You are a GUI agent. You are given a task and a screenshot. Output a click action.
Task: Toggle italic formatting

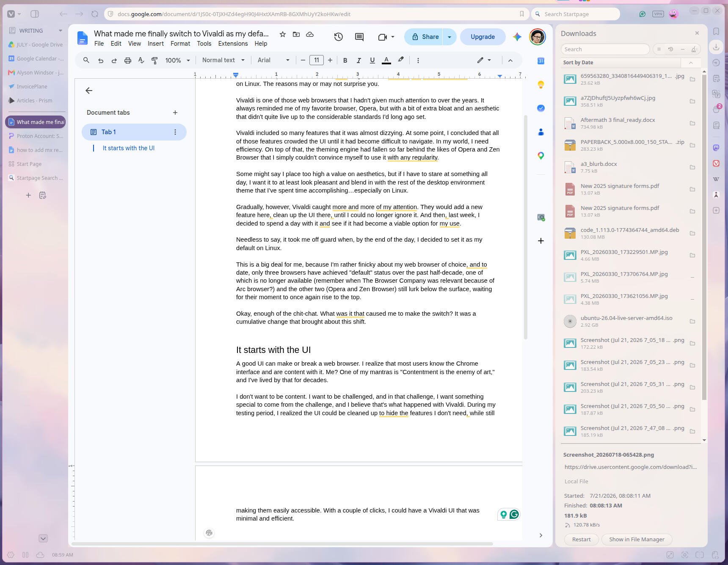coord(358,61)
